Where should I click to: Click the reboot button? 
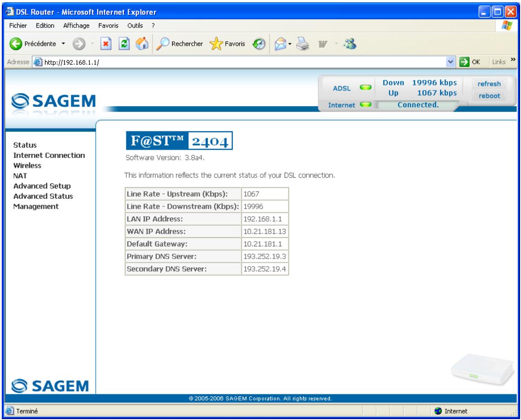tap(489, 96)
